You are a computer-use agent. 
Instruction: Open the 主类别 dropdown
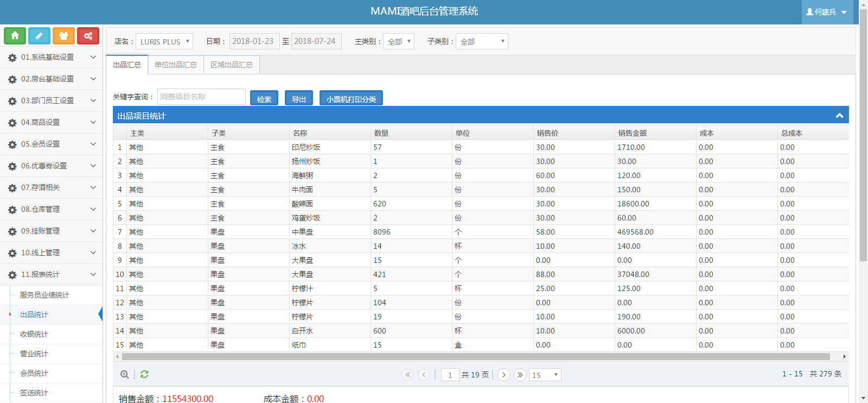[x=399, y=42]
